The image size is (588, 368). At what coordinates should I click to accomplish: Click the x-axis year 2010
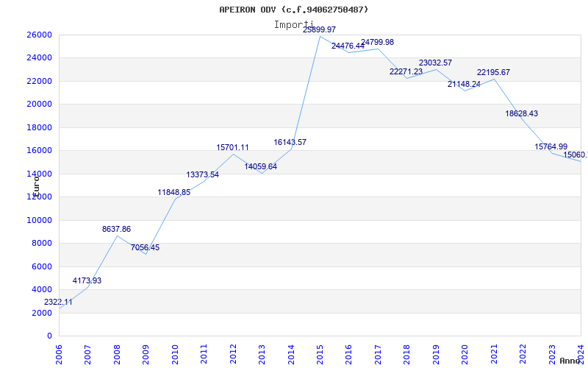tap(175, 353)
